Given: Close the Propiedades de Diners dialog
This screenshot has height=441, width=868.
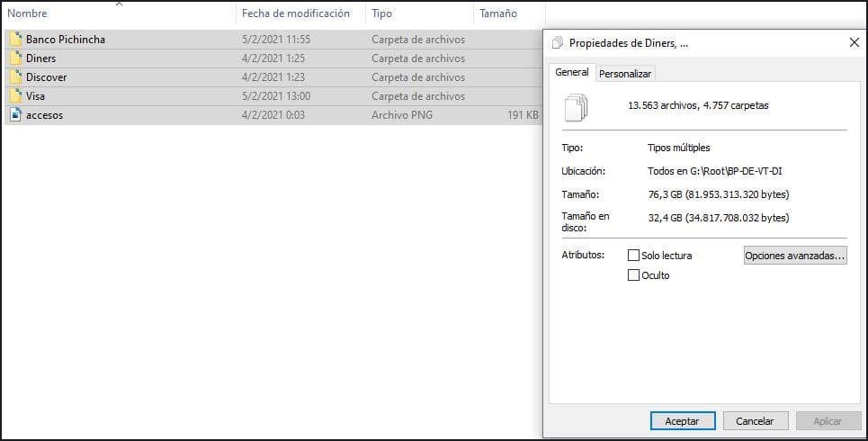Looking at the screenshot, I should (855, 42).
